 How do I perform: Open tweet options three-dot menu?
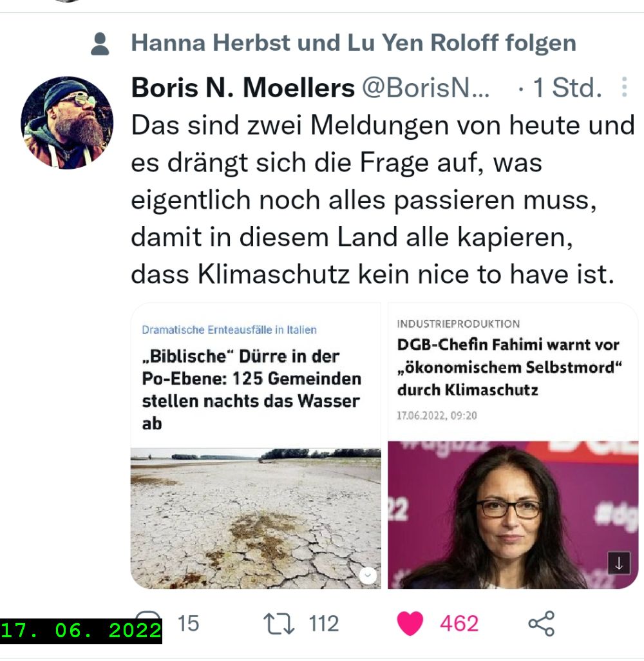tap(624, 87)
